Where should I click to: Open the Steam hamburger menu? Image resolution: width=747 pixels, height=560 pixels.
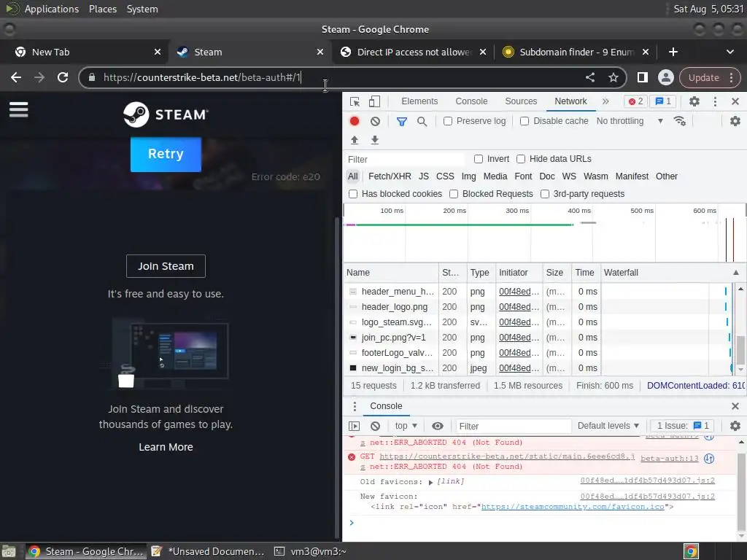tap(18, 110)
